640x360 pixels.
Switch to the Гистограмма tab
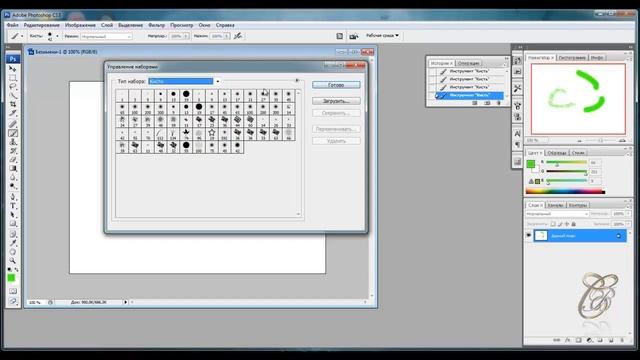(x=572, y=58)
